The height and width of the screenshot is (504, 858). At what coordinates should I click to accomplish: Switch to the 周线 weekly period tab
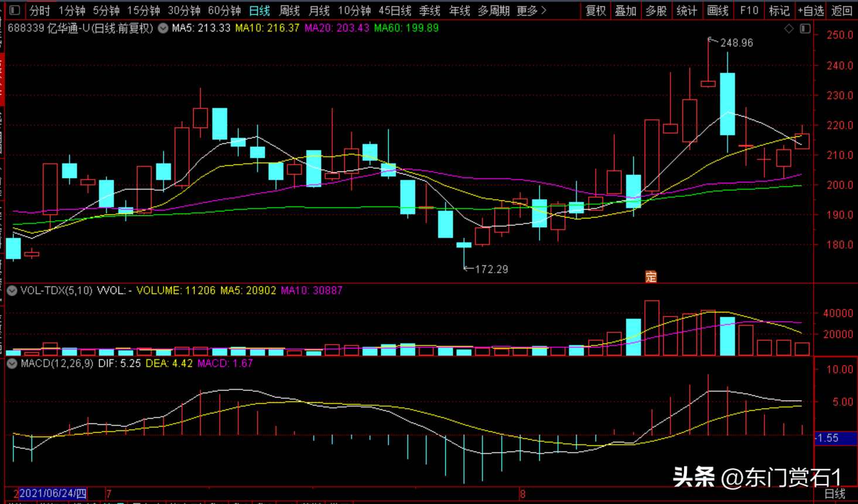289,11
